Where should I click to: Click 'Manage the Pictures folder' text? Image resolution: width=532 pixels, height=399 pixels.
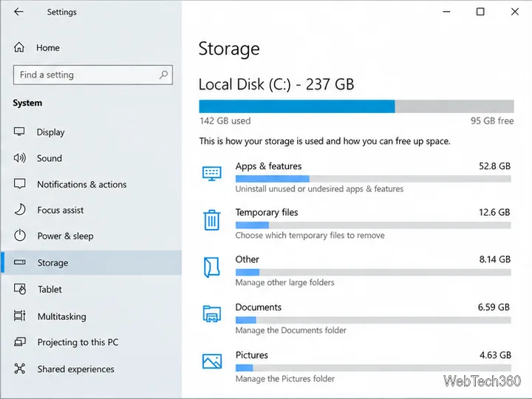284,378
